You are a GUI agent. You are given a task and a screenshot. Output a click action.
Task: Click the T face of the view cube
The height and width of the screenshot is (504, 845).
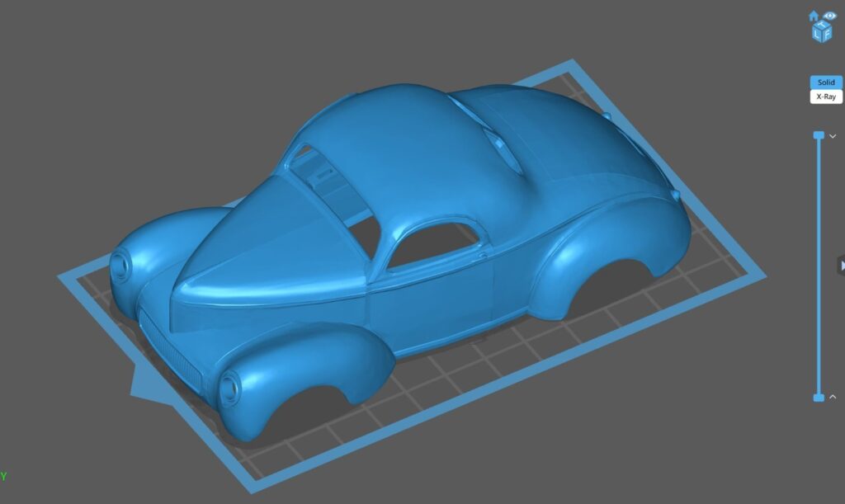coord(822,24)
